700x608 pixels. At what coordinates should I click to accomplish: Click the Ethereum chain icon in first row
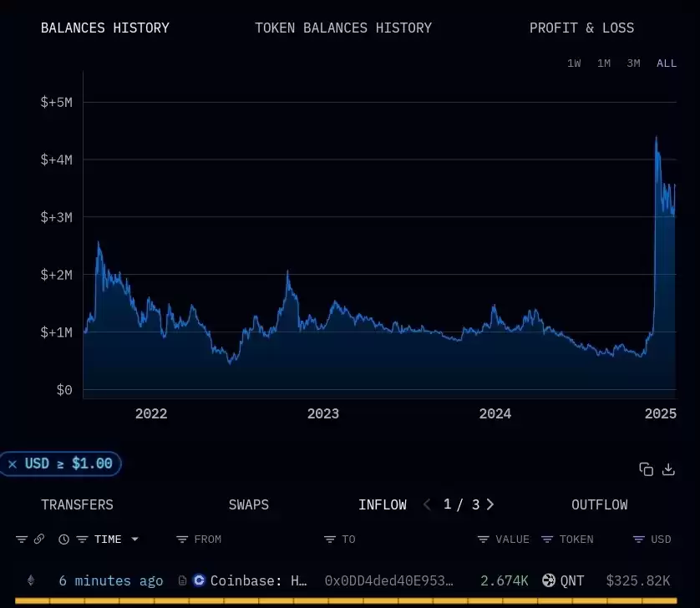[x=31, y=580]
